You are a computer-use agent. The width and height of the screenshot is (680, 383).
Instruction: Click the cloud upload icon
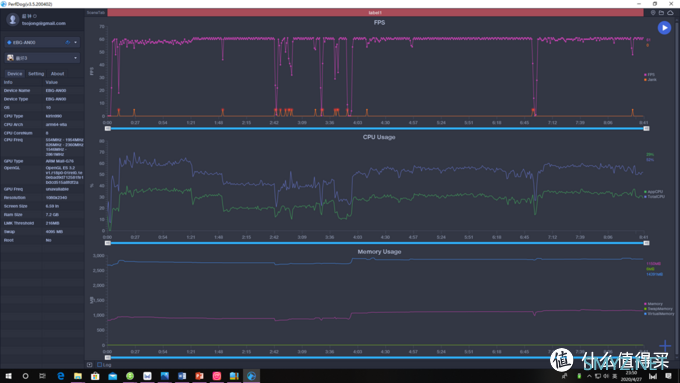coord(670,13)
